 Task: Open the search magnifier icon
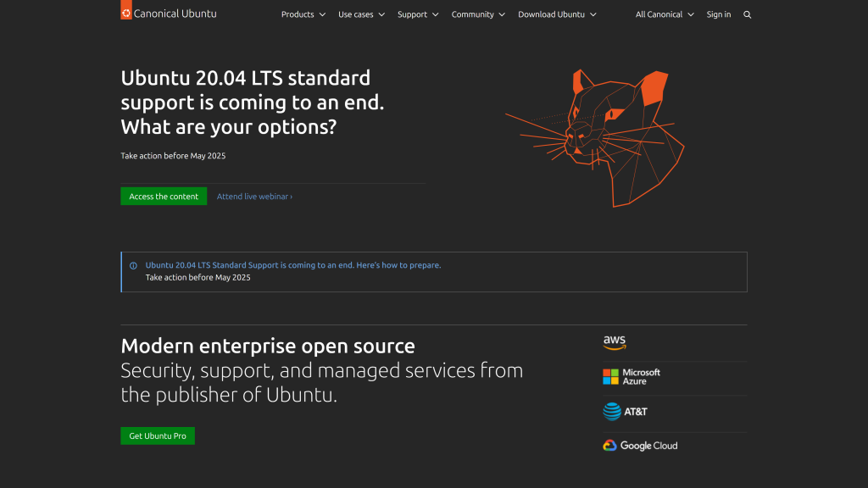(x=748, y=14)
